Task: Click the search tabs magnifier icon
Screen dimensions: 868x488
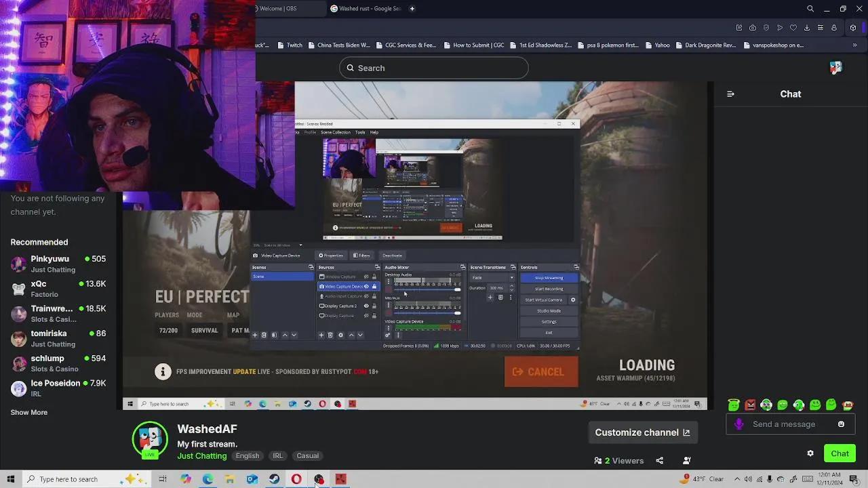Action: click(x=810, y=9)
